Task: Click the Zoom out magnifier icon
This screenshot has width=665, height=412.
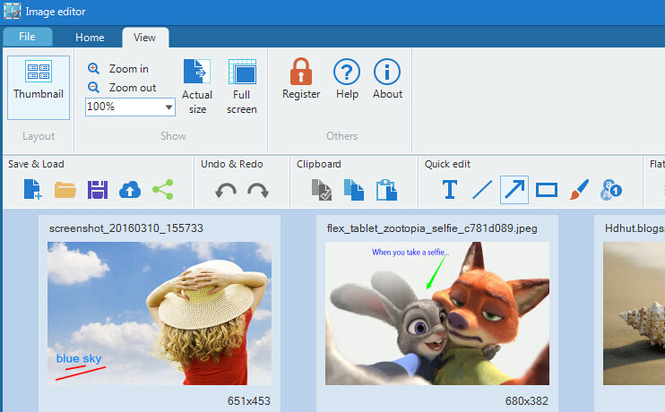Action: pos(93,87)
